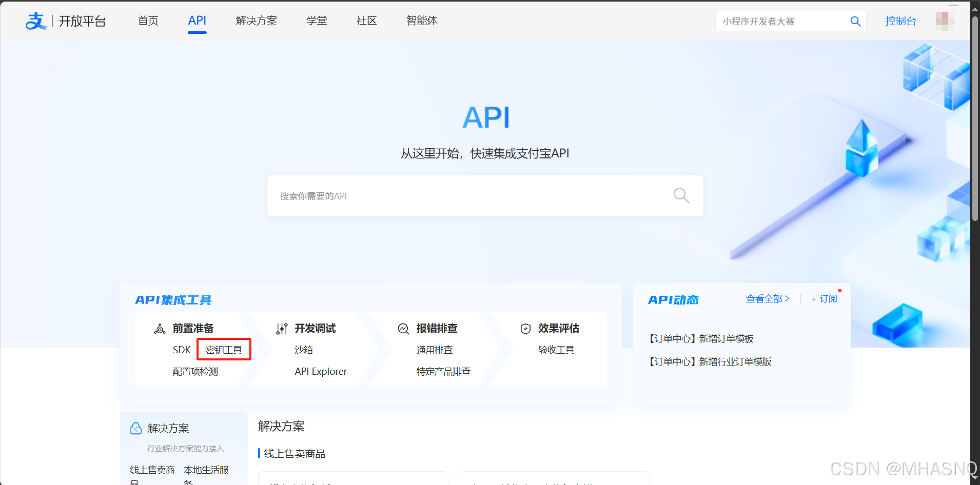Click the sidebar 解决方案 title
980x485 pixels.
[x=168, y=428]
